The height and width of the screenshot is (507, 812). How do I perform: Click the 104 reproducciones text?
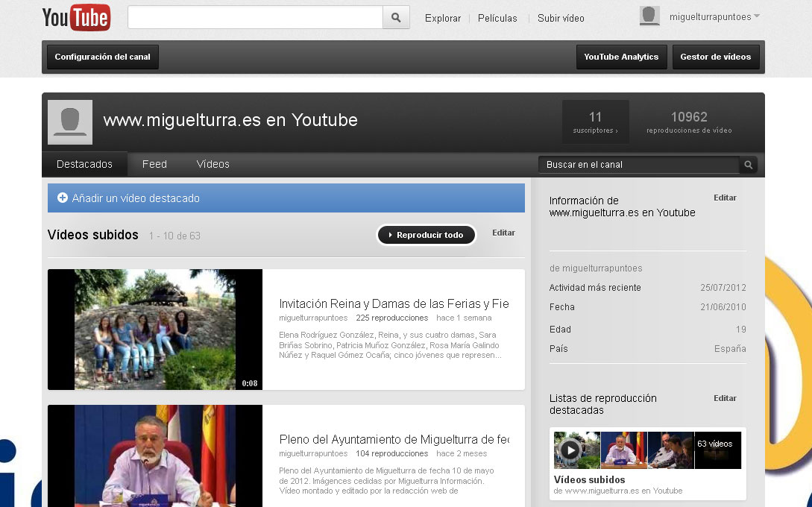click(392, 453)
